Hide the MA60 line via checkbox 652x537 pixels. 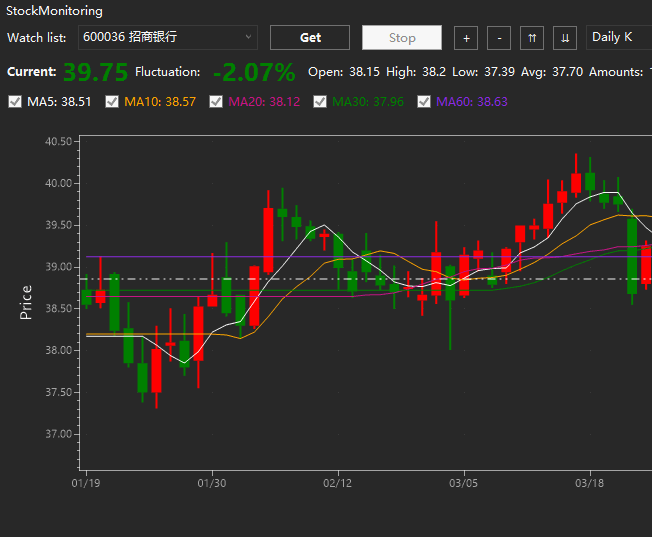[x=424, y=101]
